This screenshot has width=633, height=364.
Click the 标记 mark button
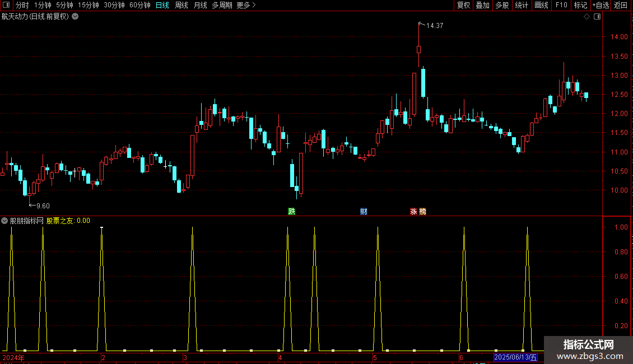580,5
